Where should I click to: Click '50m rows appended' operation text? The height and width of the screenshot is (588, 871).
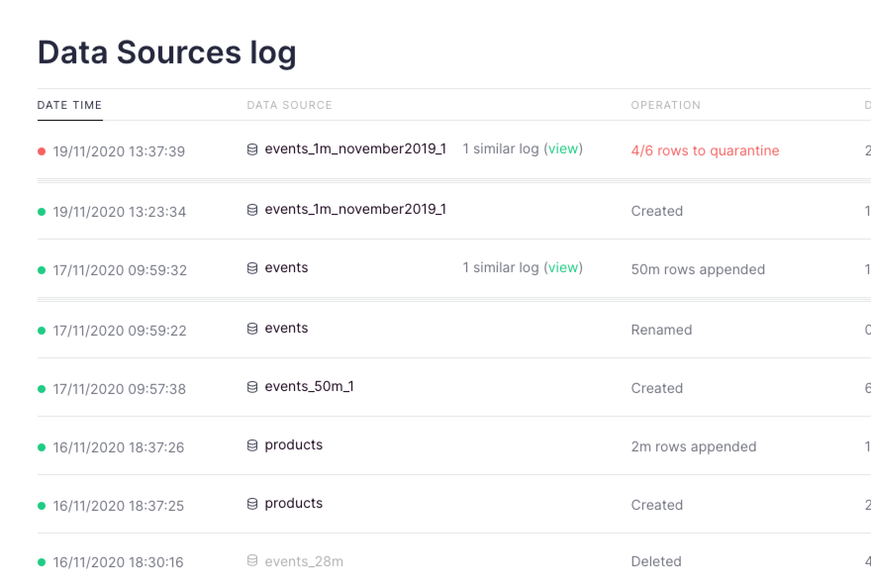(x=698, y=270)
